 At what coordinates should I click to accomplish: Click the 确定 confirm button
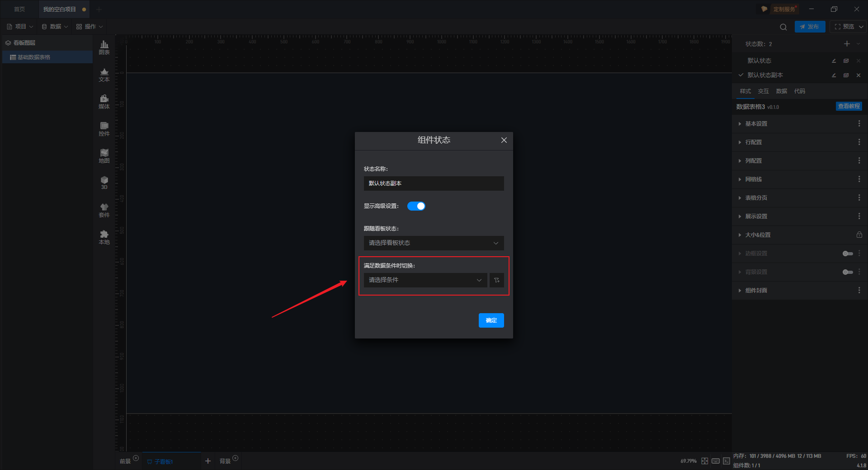pyautogui.click(x=491, y=320)
